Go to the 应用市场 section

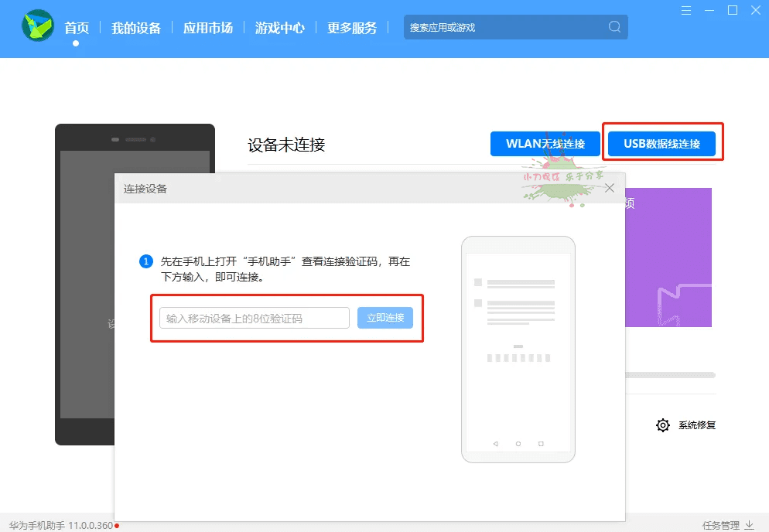coord(207,26)
